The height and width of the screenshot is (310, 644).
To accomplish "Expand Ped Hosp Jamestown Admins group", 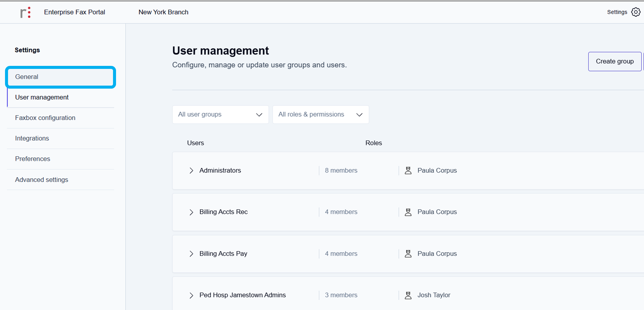I will pyautogui.click(x=191, y=295).
